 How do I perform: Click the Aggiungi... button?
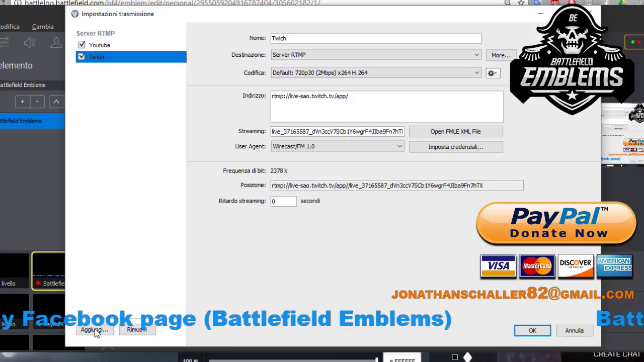tap(95, 330)
